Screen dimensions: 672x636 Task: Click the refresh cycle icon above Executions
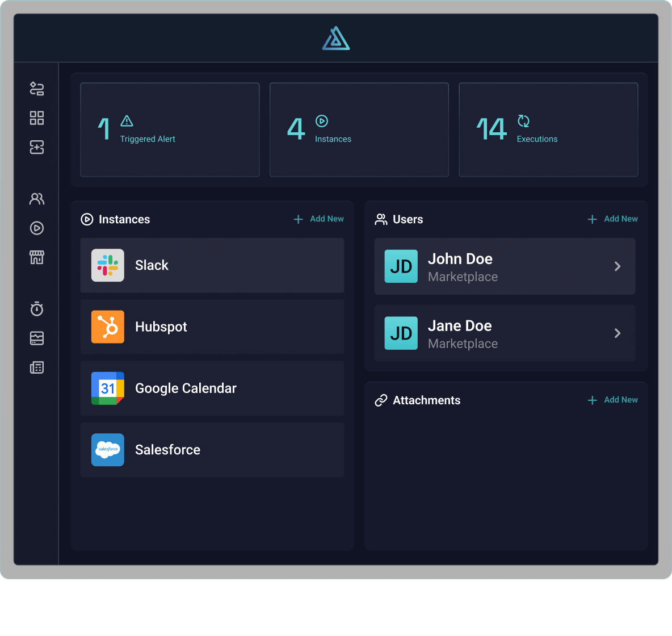(x=523, y=121)
